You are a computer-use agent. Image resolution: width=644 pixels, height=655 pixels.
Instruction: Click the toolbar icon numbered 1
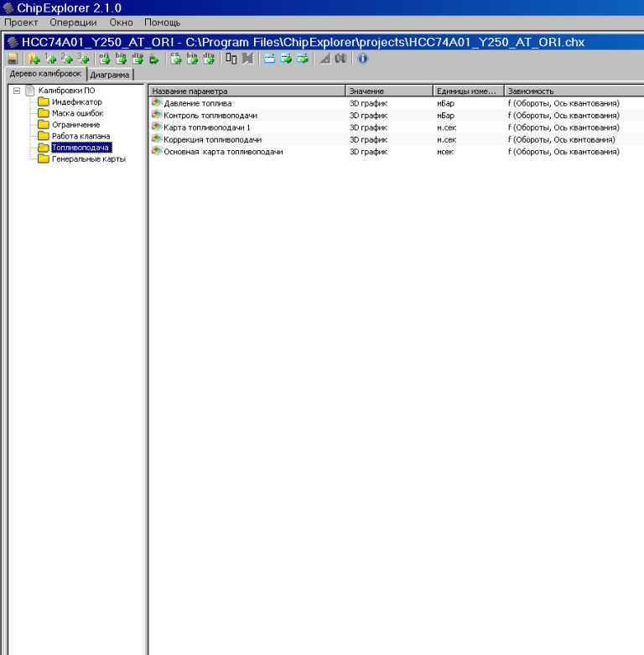click(50, 59)
